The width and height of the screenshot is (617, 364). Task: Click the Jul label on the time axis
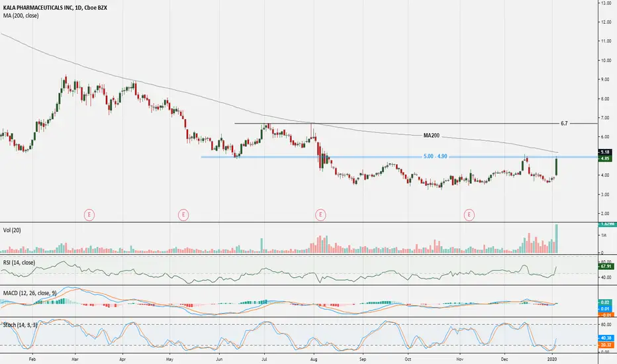pyautogui.click(x=264, y=359)
